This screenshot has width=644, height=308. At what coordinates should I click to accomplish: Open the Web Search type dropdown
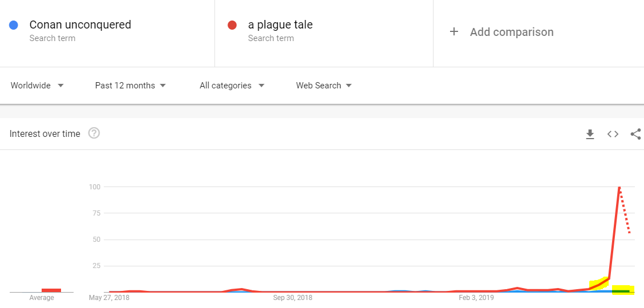tap(323, 86)
